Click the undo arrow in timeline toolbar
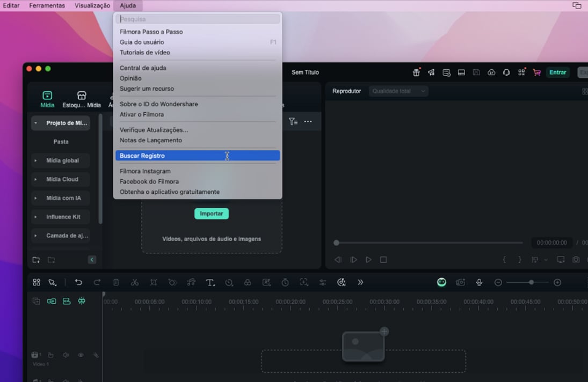588x382 pixels. point(78,282)
